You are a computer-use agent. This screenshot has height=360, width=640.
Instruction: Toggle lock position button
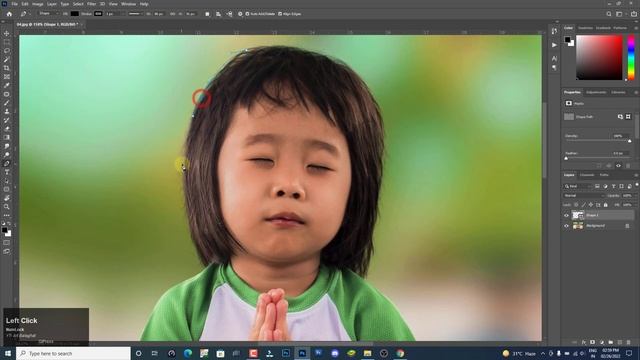coord(591,204)
